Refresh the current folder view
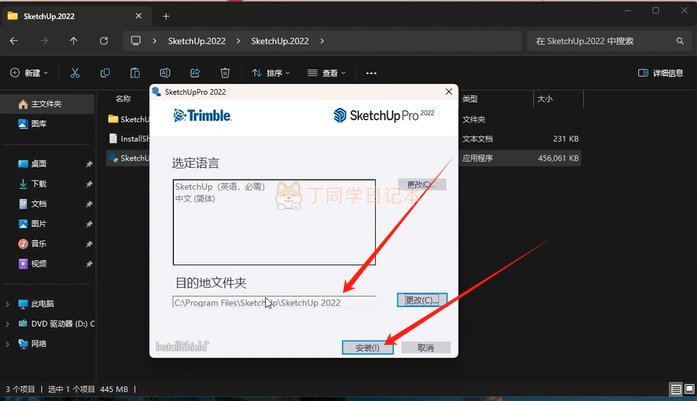Image resolution: width=697 pixels, height=401 pixels. point(104,41)
